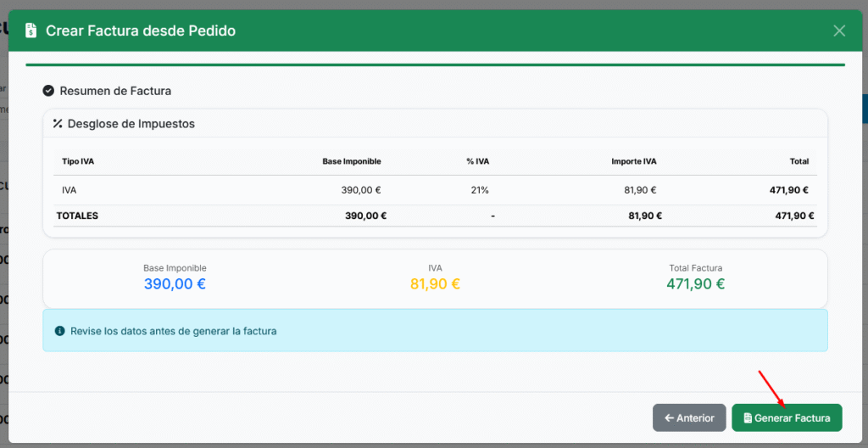This screenshot has height=448, width=868.
Task: Click the green 471,90 € Total Factura amount
Action: coord(695,284)
